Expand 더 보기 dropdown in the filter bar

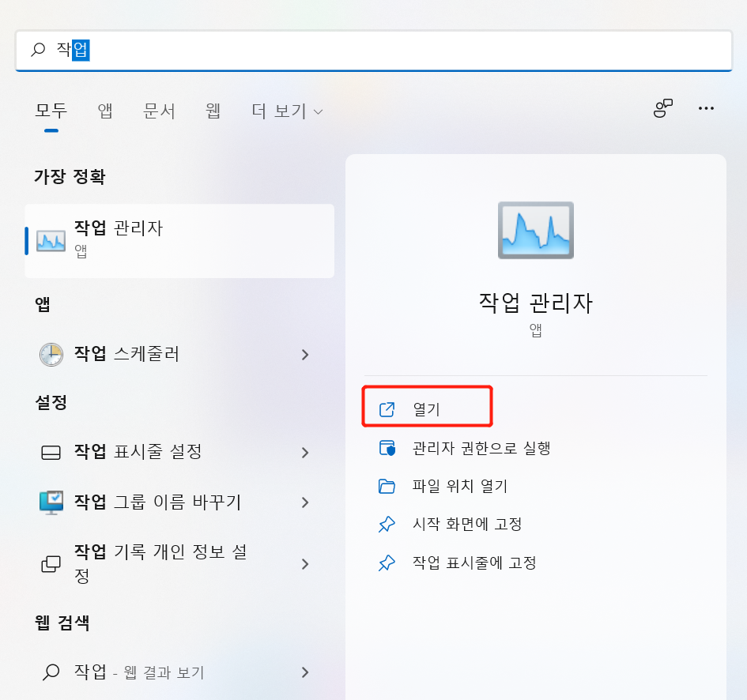(286, 111)
